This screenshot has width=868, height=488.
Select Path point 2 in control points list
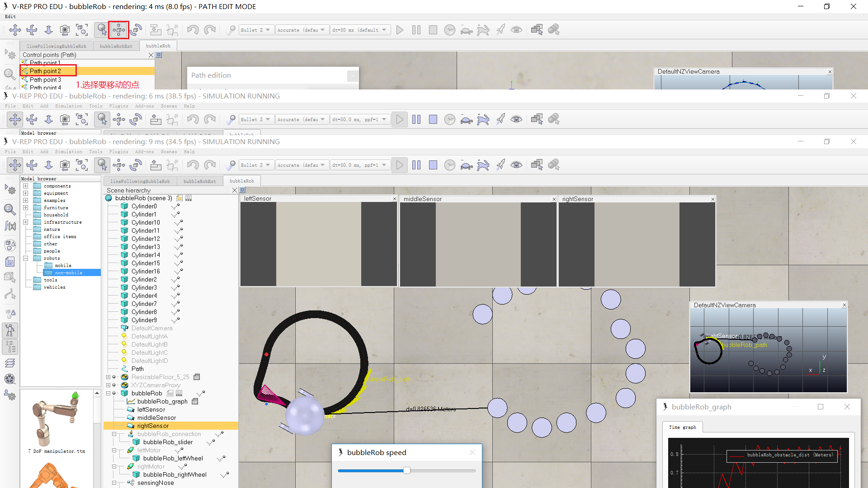[x=48, y=71]
